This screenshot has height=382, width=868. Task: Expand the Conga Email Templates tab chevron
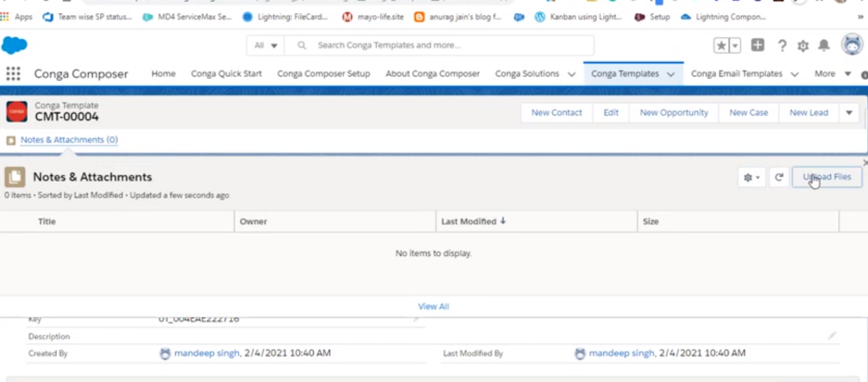point(794,74)
